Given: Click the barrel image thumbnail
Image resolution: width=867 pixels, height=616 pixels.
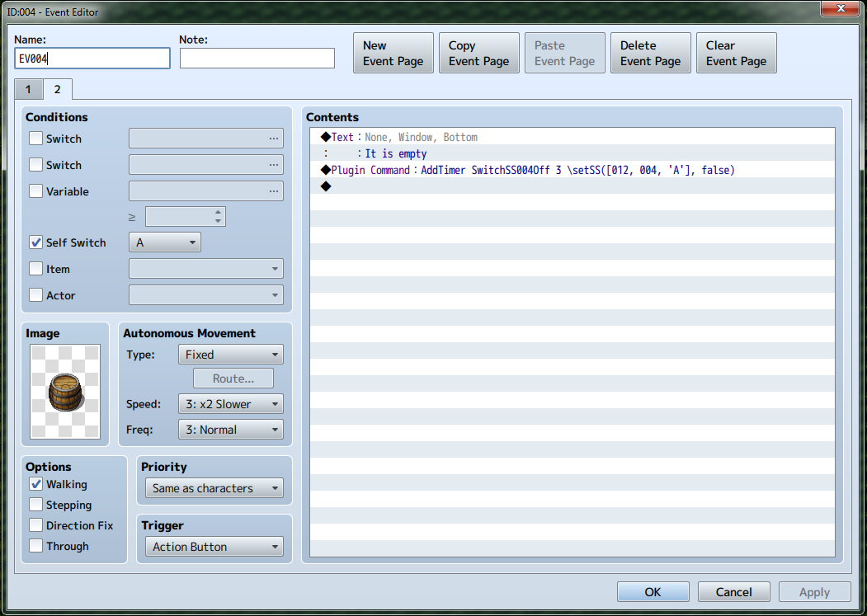Looking at the screenshot, I should (65, 392).
